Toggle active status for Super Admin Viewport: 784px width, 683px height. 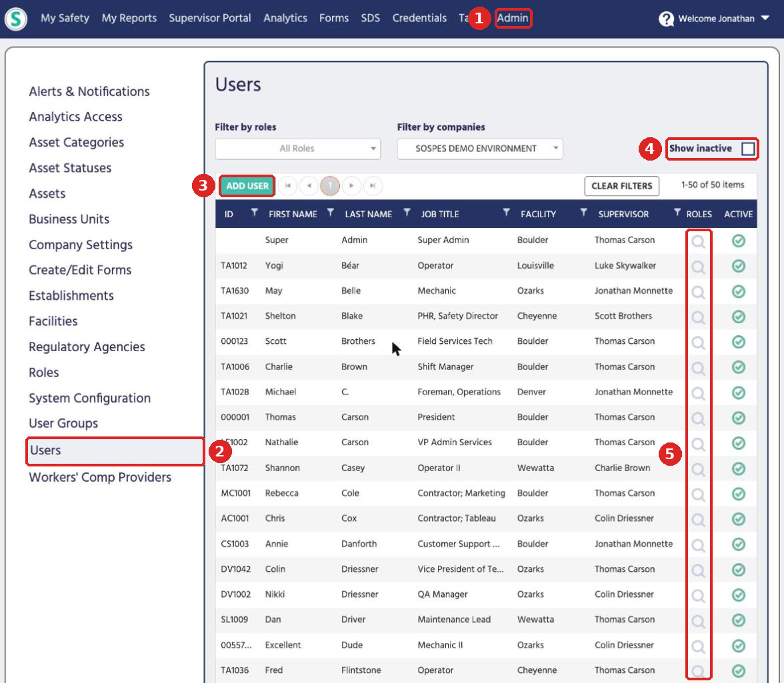tap(739, 241)
